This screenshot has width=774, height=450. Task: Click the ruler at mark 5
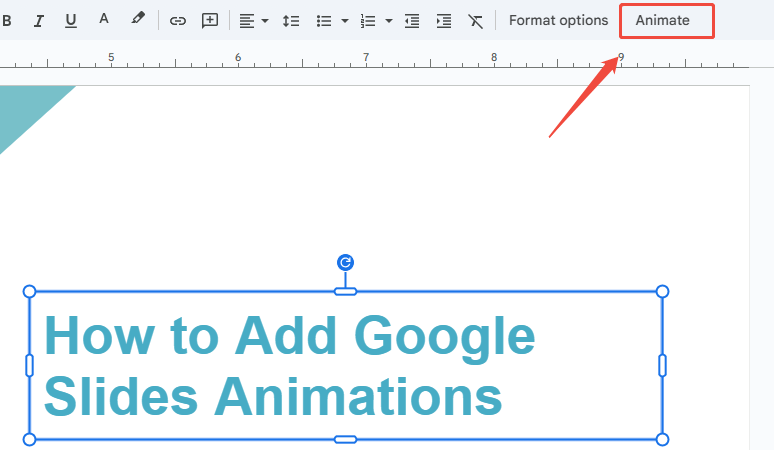tap(111, 58)
